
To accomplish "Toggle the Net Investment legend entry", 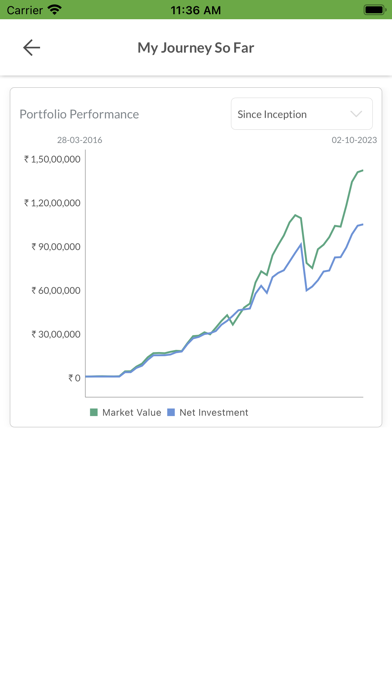I will pyautogui.click(x=208, y=412).
